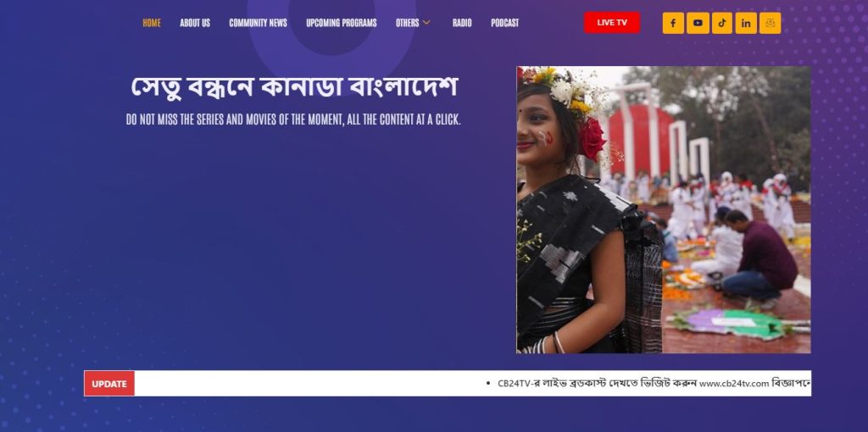Click the red Update label

point(109,384)
